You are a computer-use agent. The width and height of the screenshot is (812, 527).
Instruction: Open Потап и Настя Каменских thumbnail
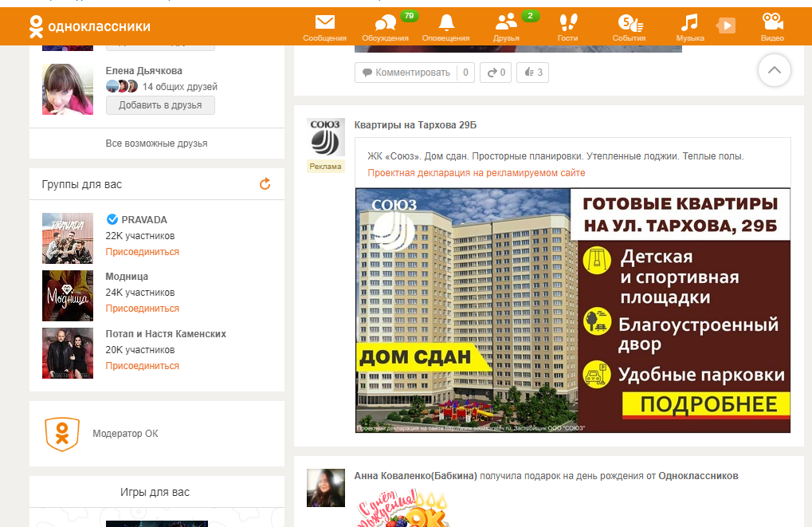[x=68, y=353]
